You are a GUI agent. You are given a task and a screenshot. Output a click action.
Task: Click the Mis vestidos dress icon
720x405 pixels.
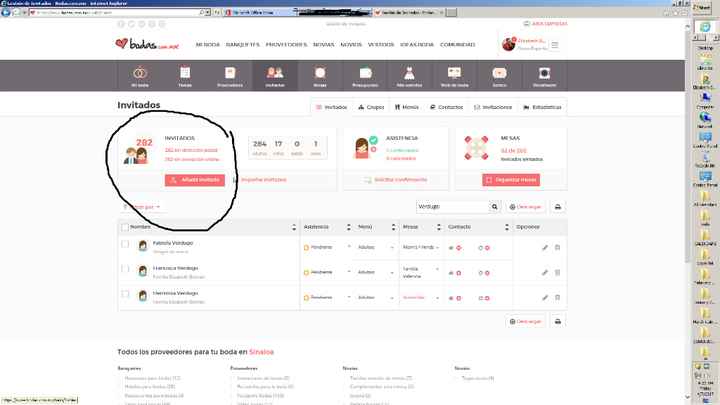pos(409,76)
